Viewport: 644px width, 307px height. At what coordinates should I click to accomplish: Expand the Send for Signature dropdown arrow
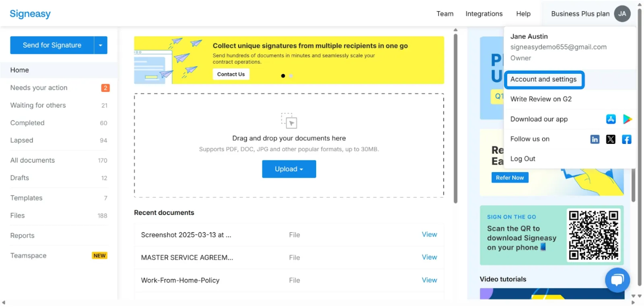coord(101,45)
